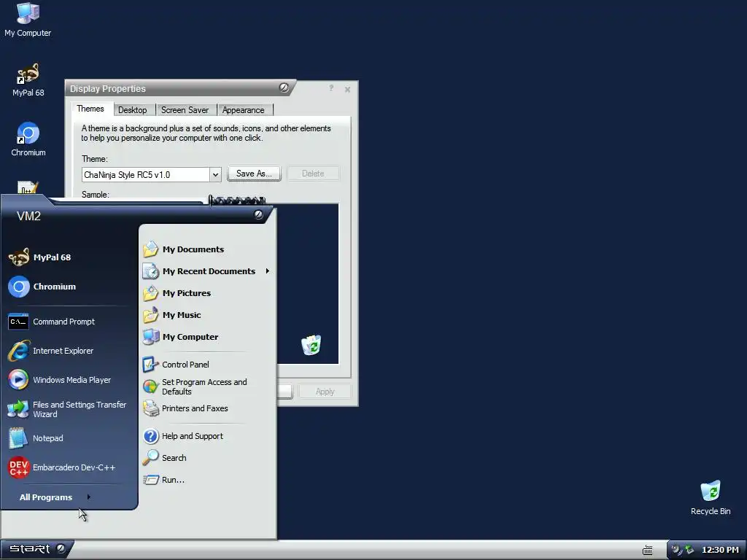
Task: Click the Recycle Bin in theme sample preview
Action: 311,345
